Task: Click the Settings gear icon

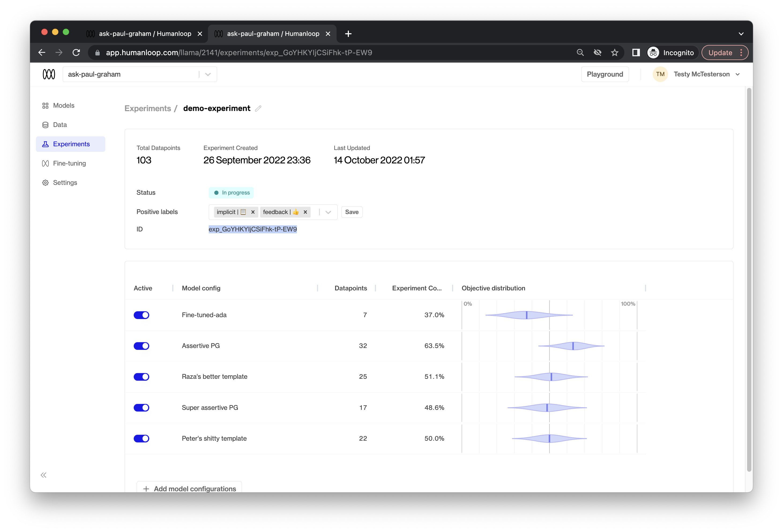Action: click(45, 182)
